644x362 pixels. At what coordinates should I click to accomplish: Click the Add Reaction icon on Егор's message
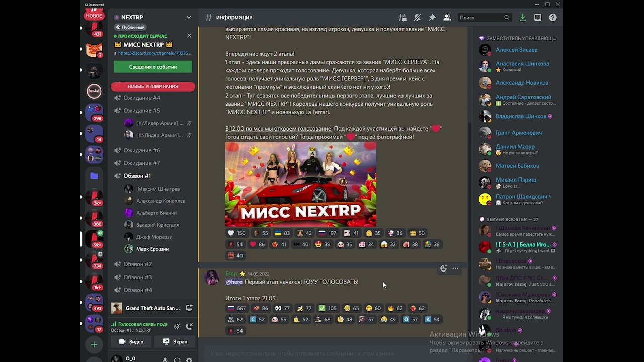point(443,268)
